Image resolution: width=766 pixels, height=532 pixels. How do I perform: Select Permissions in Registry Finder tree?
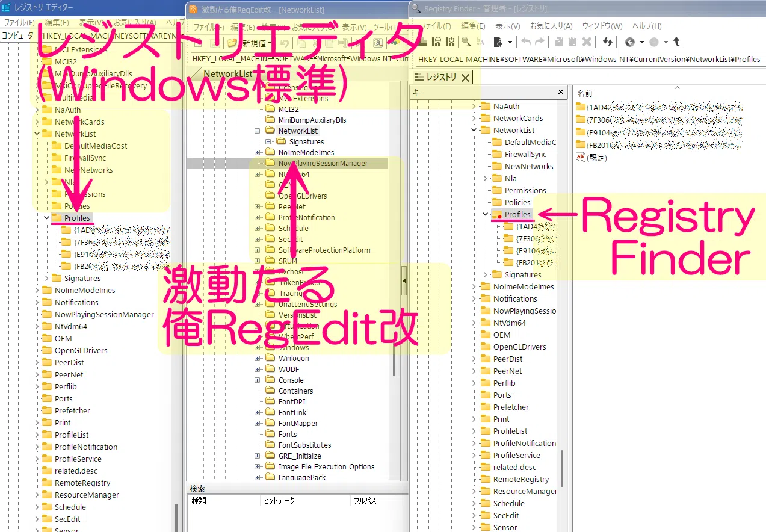[x=525, y=190]
